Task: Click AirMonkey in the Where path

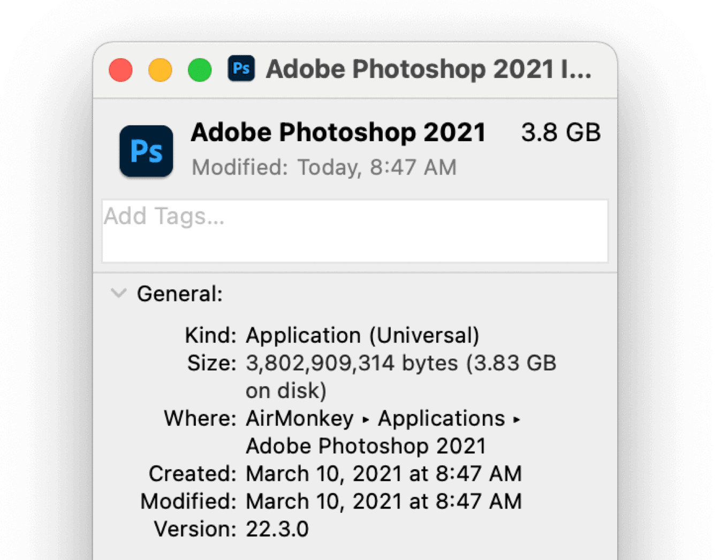Action: point(300,418)
